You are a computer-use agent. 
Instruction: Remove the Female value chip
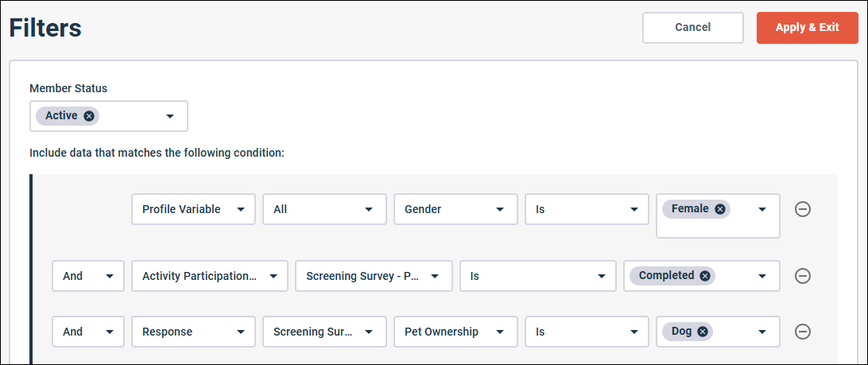[x=719, y=209]
